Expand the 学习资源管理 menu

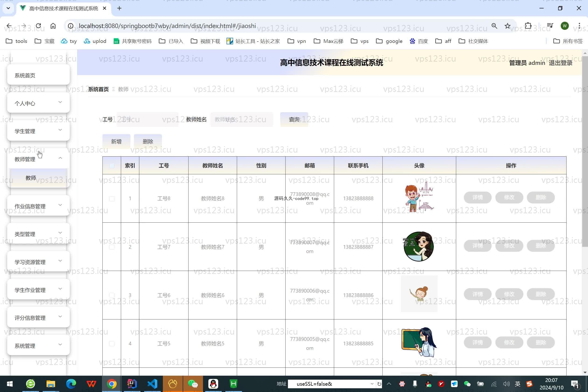pos(38,262)
